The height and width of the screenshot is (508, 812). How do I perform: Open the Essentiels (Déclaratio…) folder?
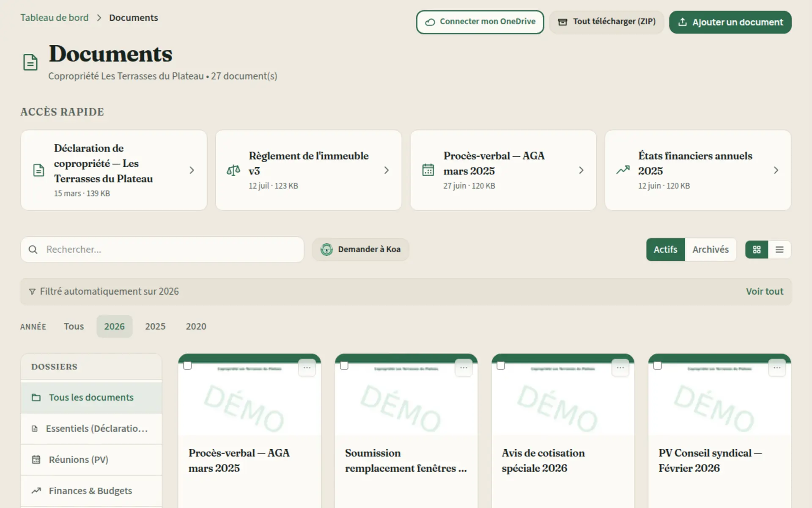coord(91,429)
